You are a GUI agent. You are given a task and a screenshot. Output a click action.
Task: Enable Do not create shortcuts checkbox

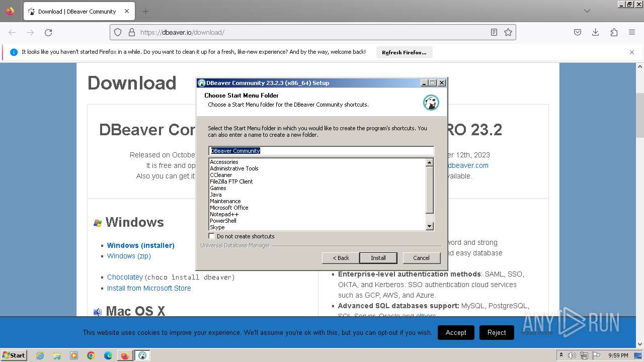coord(212,236)
